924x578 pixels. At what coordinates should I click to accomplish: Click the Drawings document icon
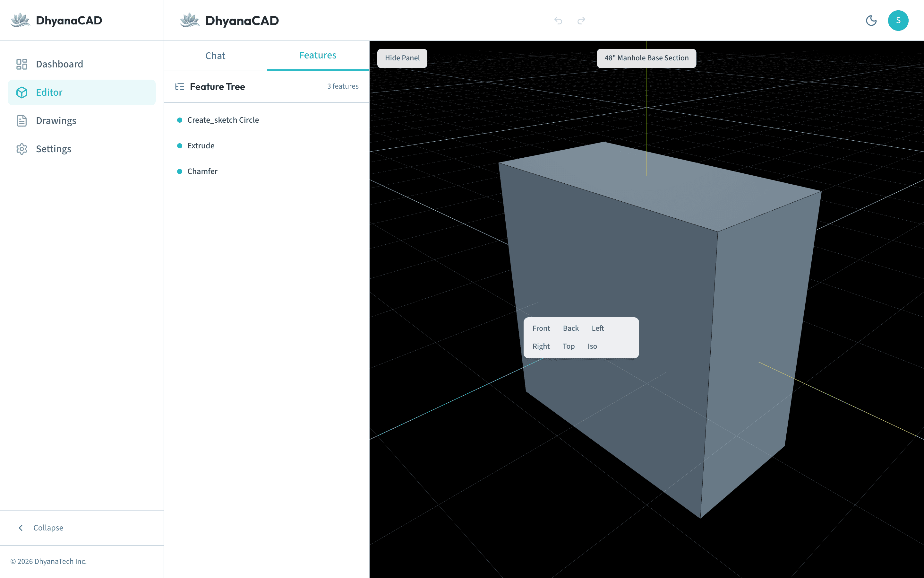coord(22,120)
